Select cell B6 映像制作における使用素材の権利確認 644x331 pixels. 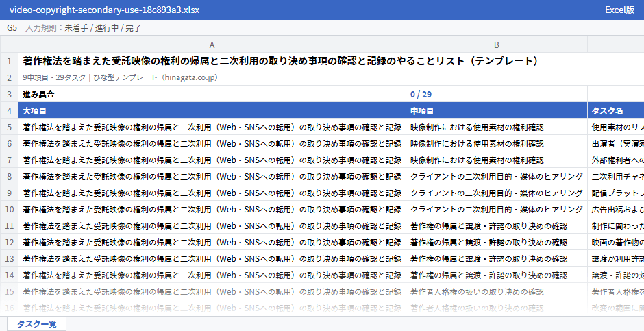pyautogui.click(x=497, y=143)
